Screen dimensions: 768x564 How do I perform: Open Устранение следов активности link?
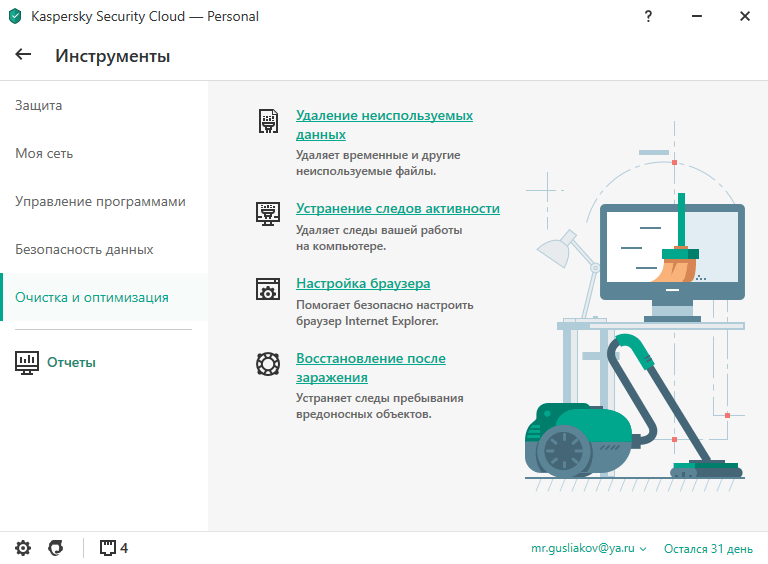tap(398, 209)
